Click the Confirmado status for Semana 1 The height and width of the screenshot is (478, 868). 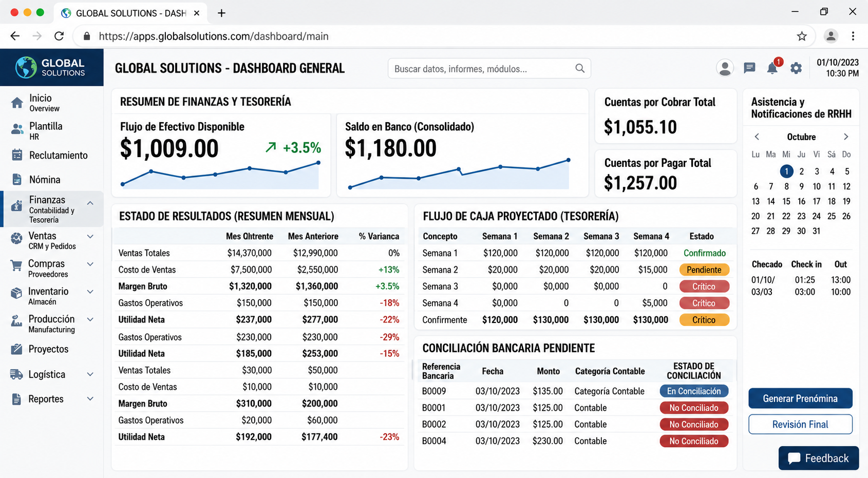[705, 253]
